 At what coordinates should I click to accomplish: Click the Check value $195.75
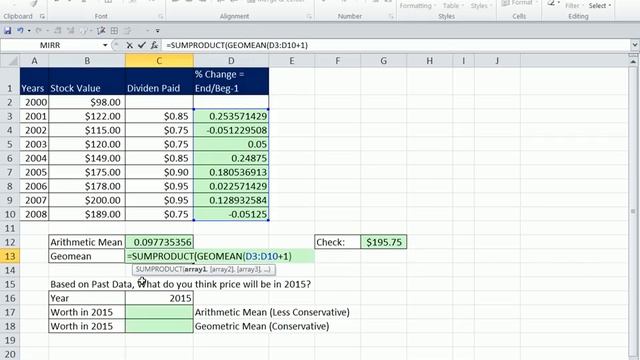[x=384, y=242]
